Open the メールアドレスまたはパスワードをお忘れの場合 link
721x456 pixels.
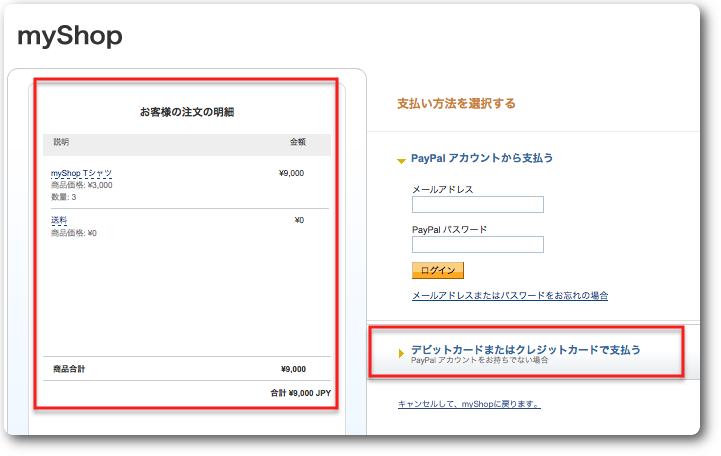click(510, 296)
